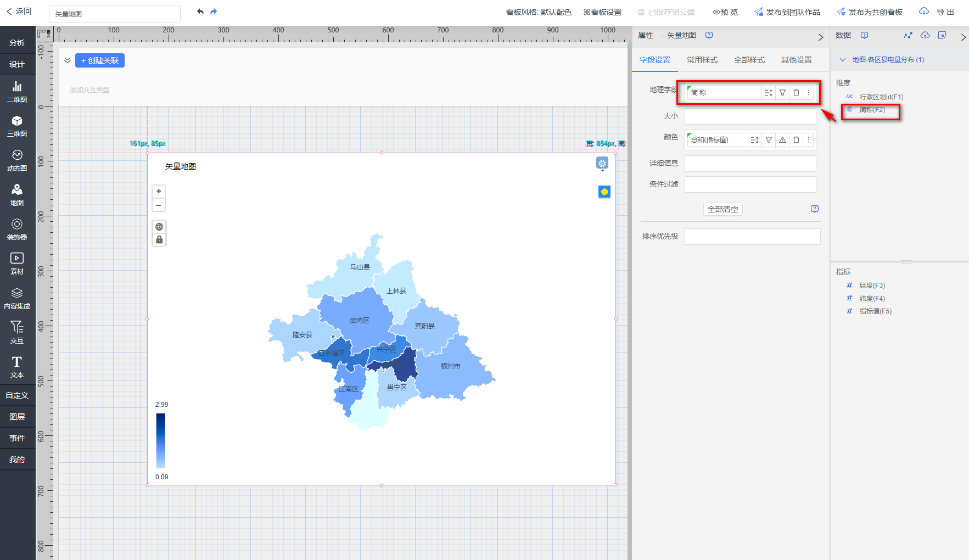
Task: Open the 三维图 chart category in sidebar
Action: click(x=17, y=126)
